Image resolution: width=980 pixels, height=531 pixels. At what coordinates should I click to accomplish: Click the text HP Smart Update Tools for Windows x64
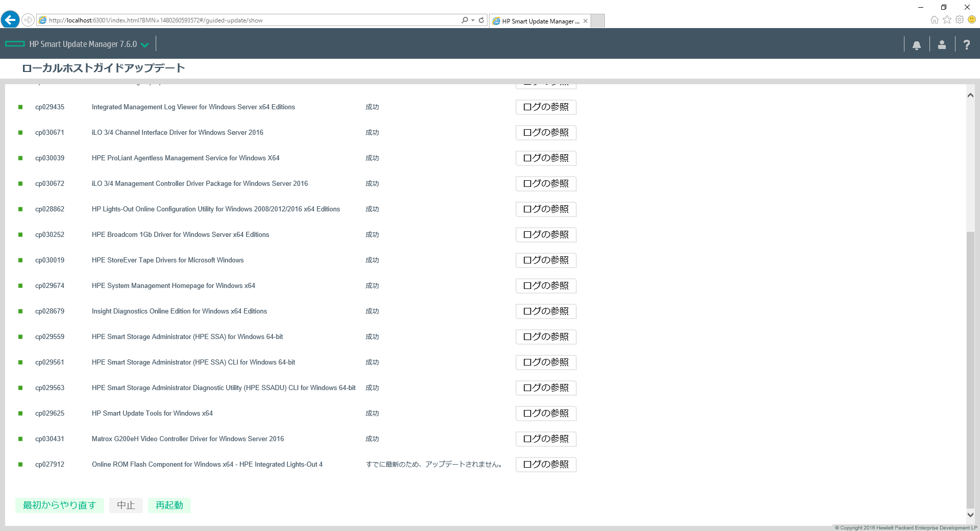coord(152,414)
